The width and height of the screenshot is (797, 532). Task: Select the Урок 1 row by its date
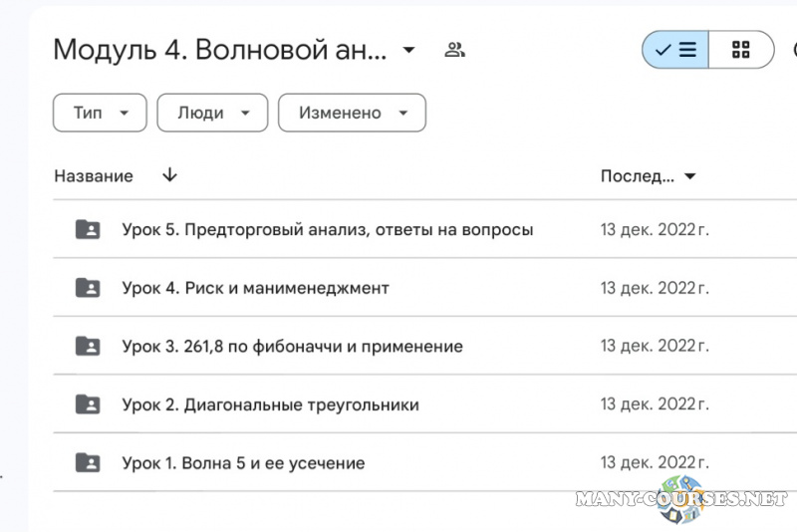(654, 463)
